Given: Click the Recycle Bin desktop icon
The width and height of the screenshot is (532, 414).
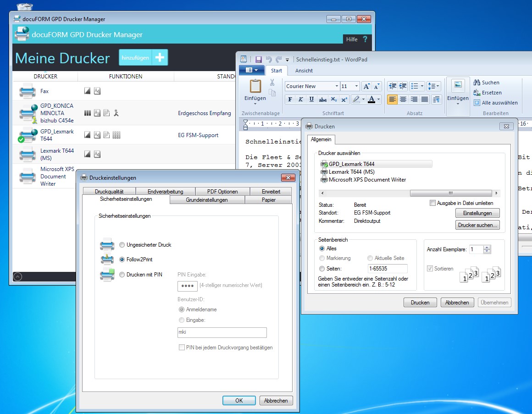Looking at the screenshot, I should [24, 6].
